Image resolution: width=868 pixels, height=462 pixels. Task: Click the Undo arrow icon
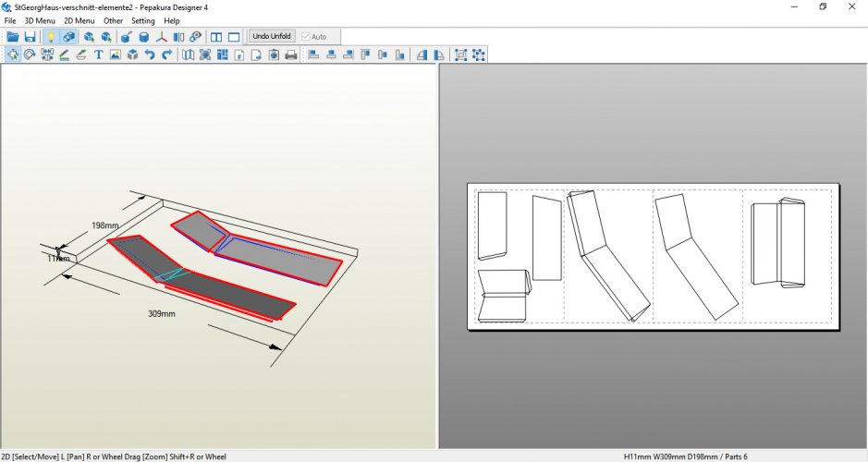pos(150,55)
